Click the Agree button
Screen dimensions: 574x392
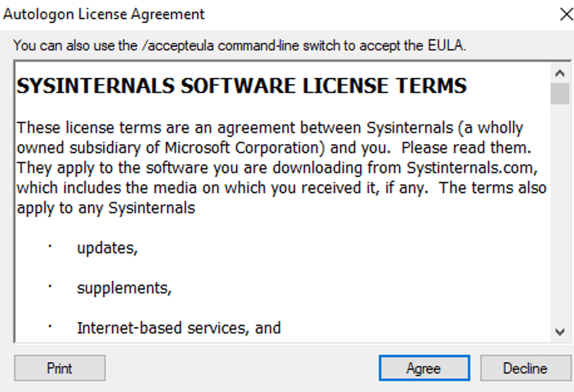[423, 368]
